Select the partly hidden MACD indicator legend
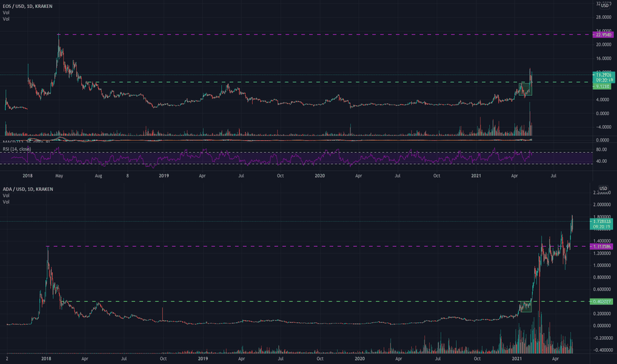This screenshot has width=617, height=364. (x=26, y=141)
